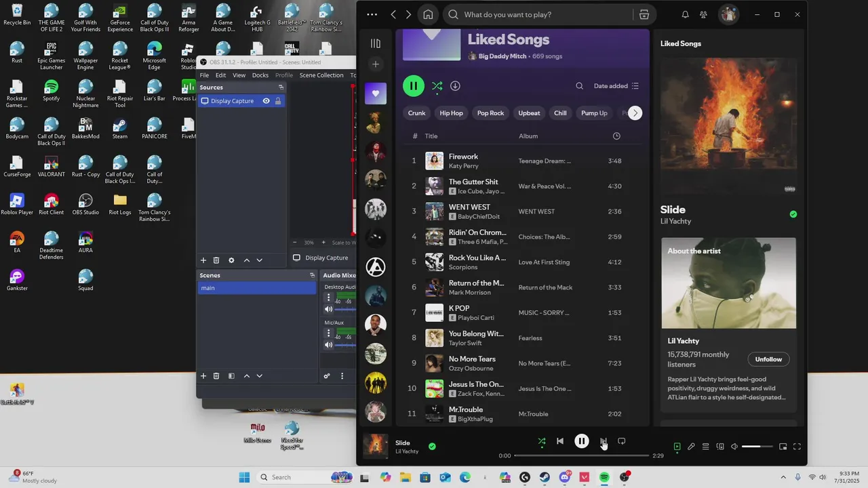Filter songs by Pop Rock chip
The width and height of the screenshot is (868, 488).
(490, 113)
